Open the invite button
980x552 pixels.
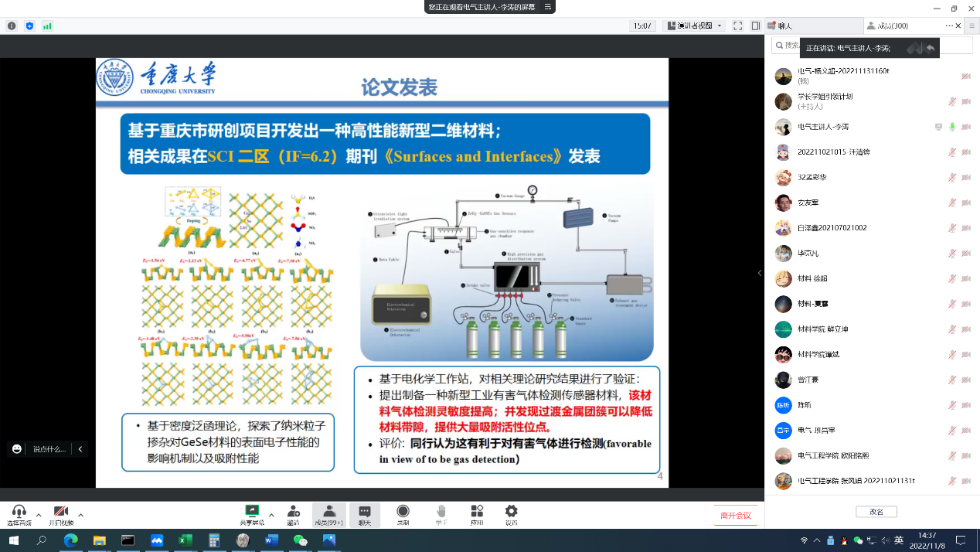pos(293,515)
